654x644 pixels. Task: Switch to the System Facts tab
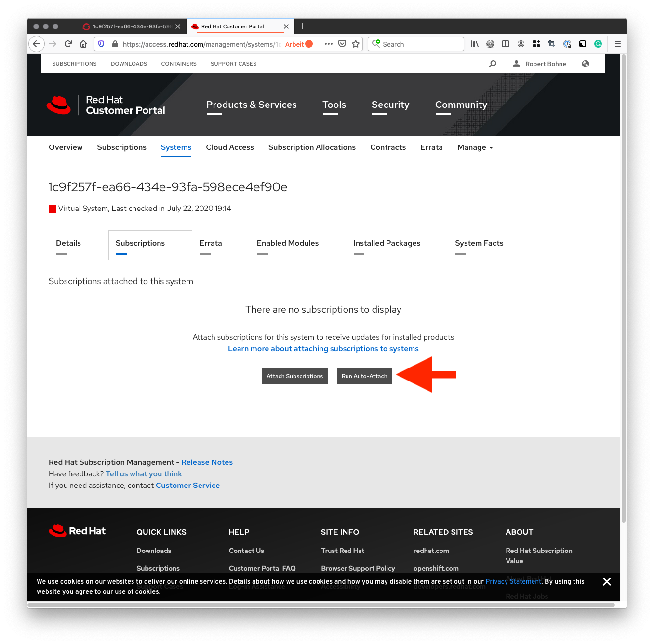[479, 243]
